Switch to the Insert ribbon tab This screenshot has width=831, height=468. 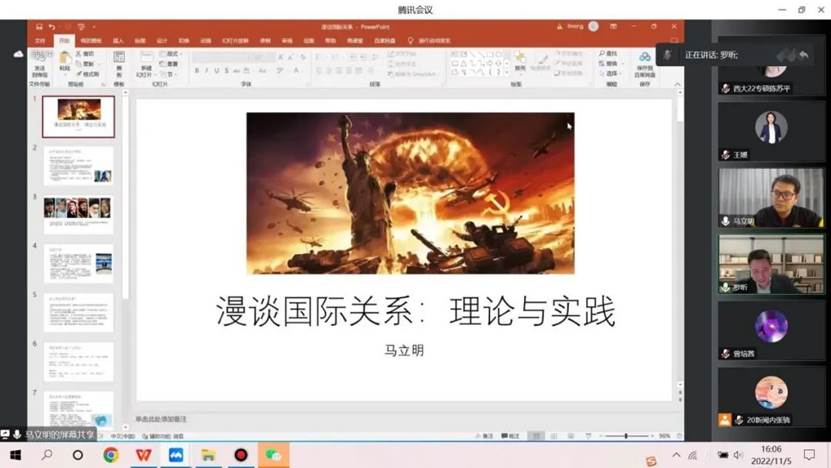click(x=118, y=41)
